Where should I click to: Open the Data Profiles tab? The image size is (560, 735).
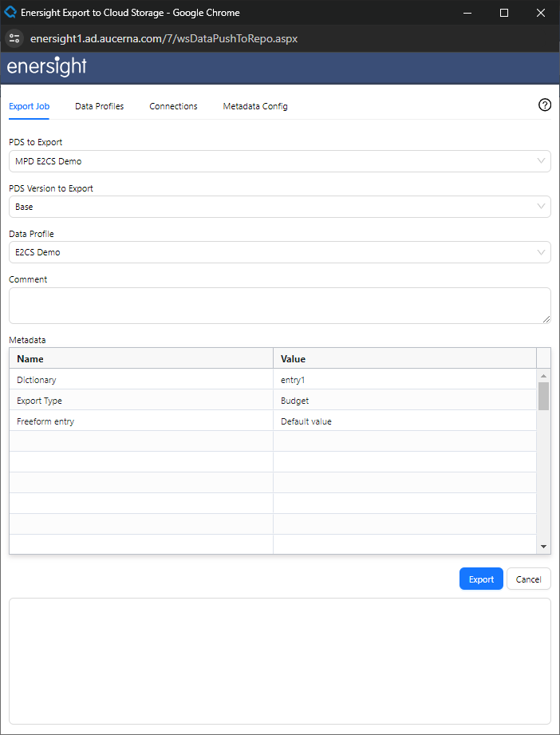(100, 106)
